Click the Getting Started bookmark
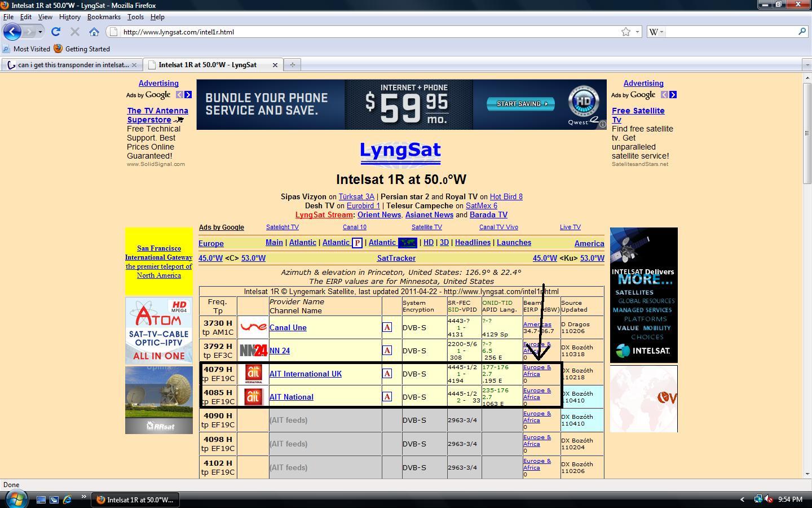The width and height of the screenshot is (812, 508). coord(82,49)
